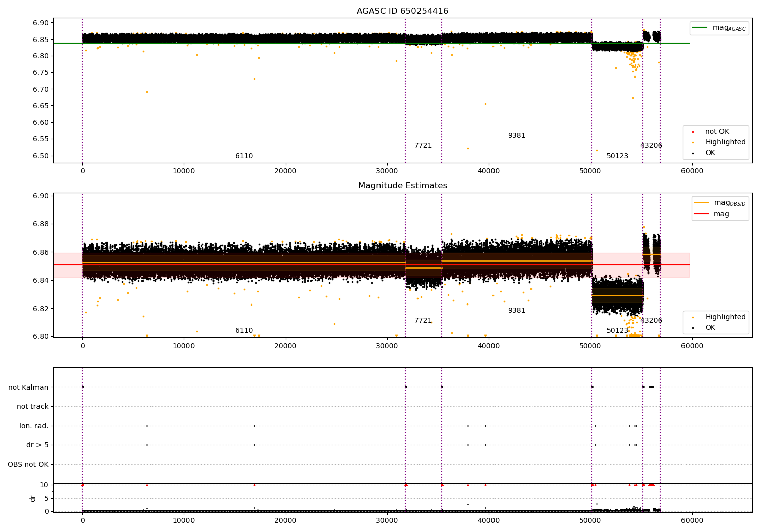Select the mag OBSID legend entry with orange line
This screenshot has height=532, width=760.
click(719, 203)
